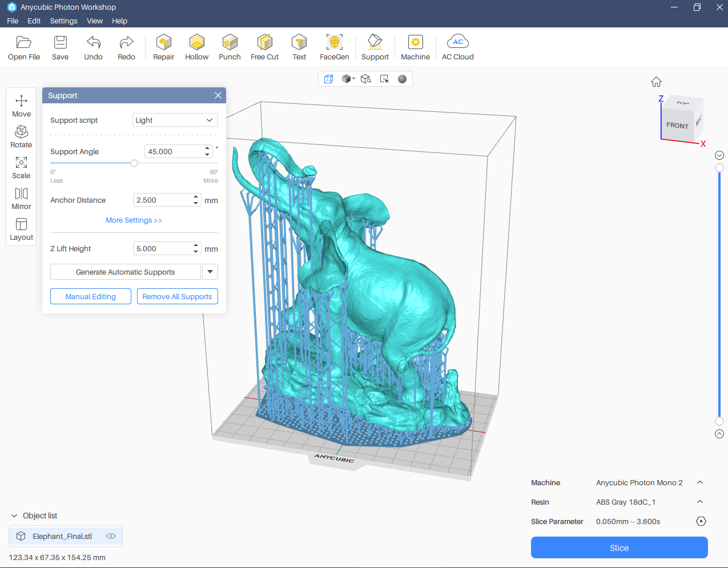Expand the Machine selection chevron
Image resolution: width=728 pixels, height=568 pixels.
(700, 482)
